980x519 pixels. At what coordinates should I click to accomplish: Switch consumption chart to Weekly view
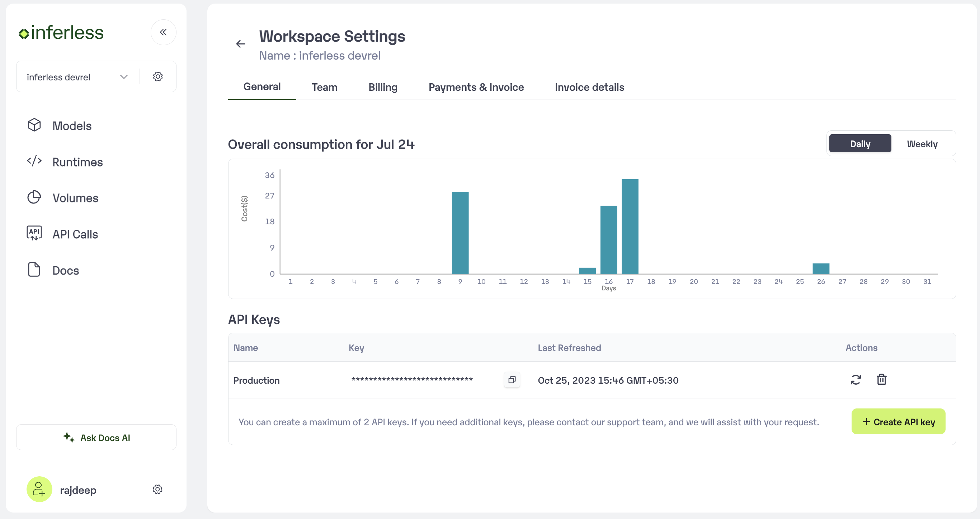pos(922,144)
